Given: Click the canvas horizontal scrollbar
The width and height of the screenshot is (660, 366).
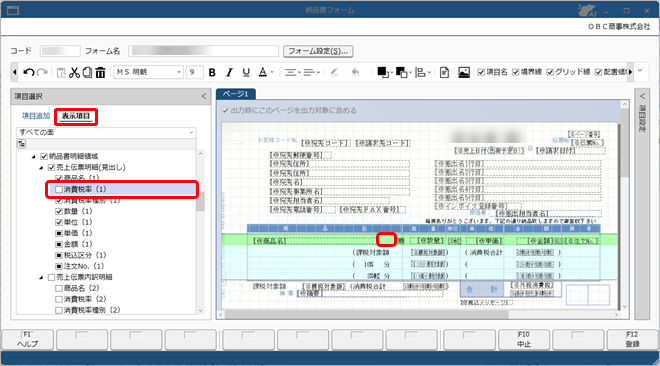Looking at the screenshot, I should [366, 314].
